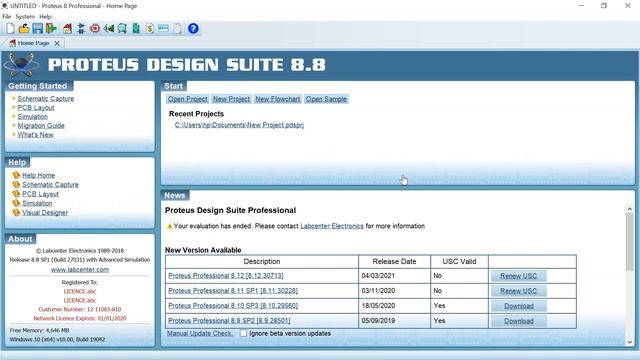Open Visual Designer help link
This screenshot has width=640, height=360.
pyautogui.click(x=45, y=212)
